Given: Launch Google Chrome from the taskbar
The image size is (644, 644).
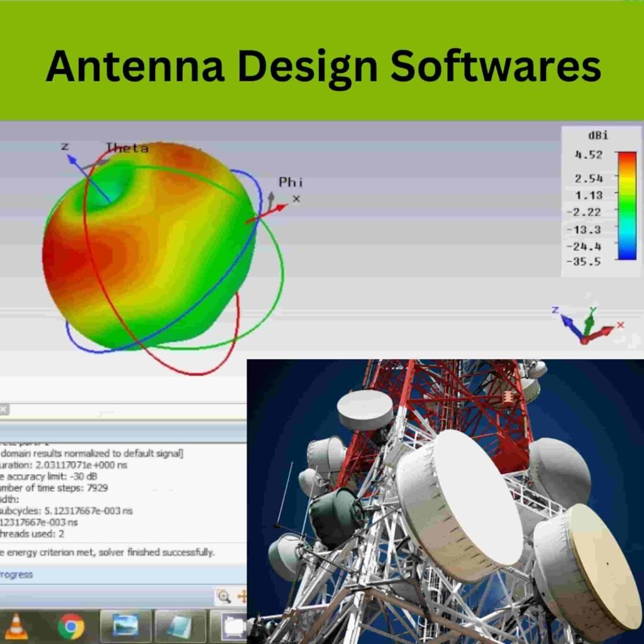Looking at the screenshot, I should (x=71, y=626).
